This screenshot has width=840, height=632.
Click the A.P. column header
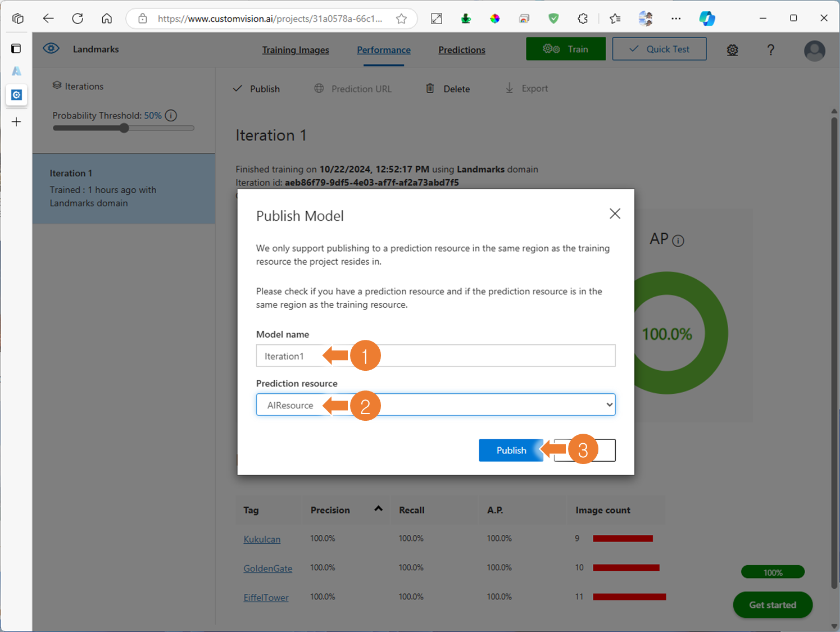point(495,510)
